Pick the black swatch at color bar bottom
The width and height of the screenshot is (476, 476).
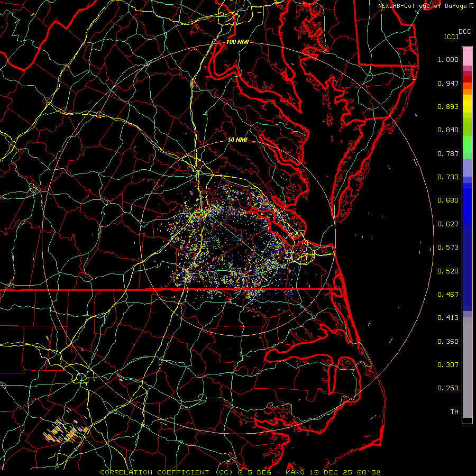[467, 420]
